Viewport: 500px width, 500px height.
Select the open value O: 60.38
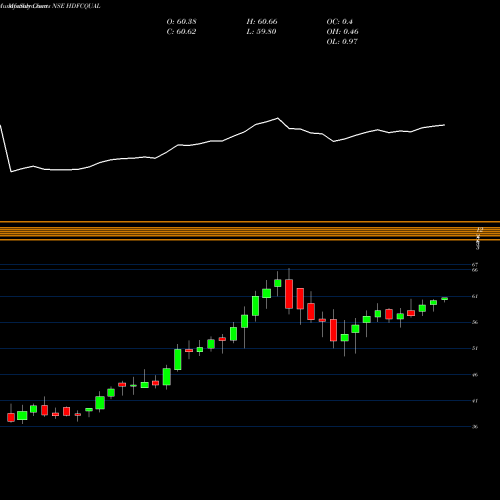(181, 22)
